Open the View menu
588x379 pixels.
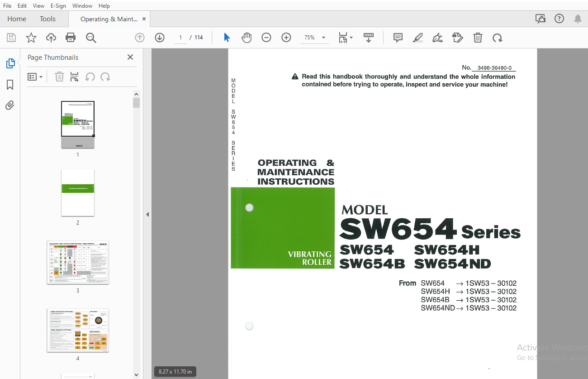[38, 5]
